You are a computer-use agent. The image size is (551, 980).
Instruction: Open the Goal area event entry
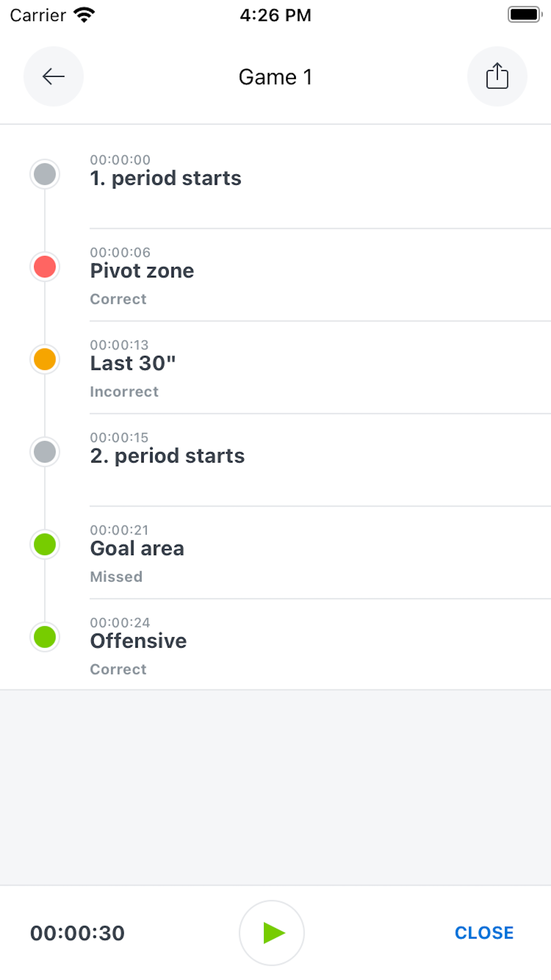(275, 553)
